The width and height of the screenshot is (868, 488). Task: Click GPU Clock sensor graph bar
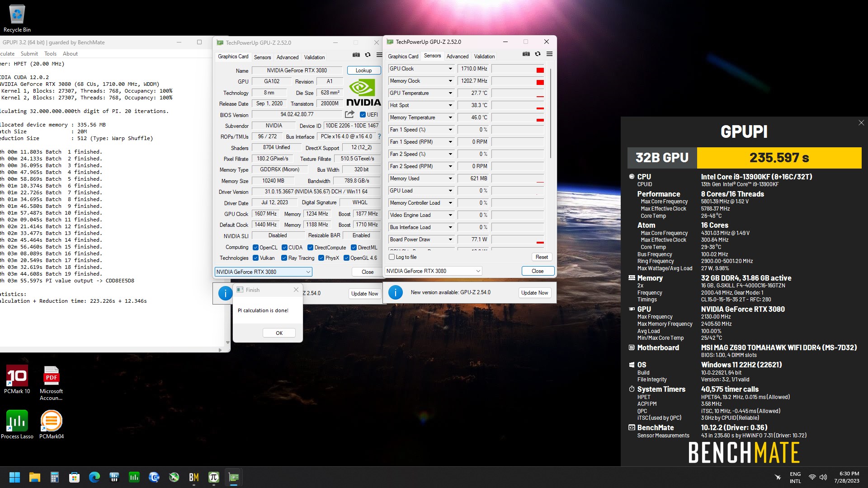[518, 69]
